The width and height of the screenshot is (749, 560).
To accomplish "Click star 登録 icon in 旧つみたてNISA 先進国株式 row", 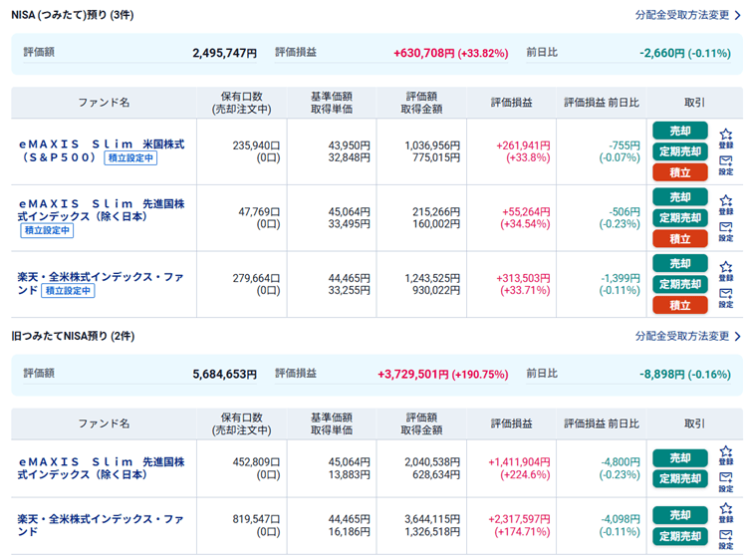I will click(725, 455).
